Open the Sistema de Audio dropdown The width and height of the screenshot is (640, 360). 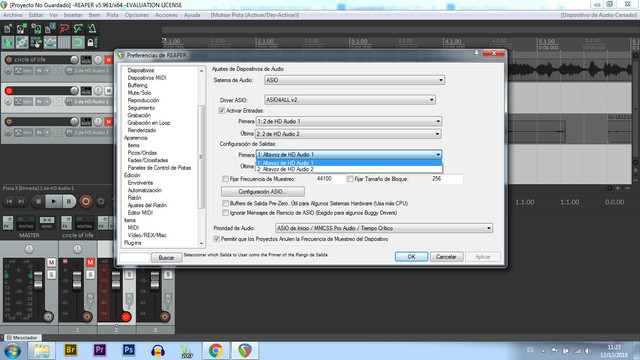point(355,80)
